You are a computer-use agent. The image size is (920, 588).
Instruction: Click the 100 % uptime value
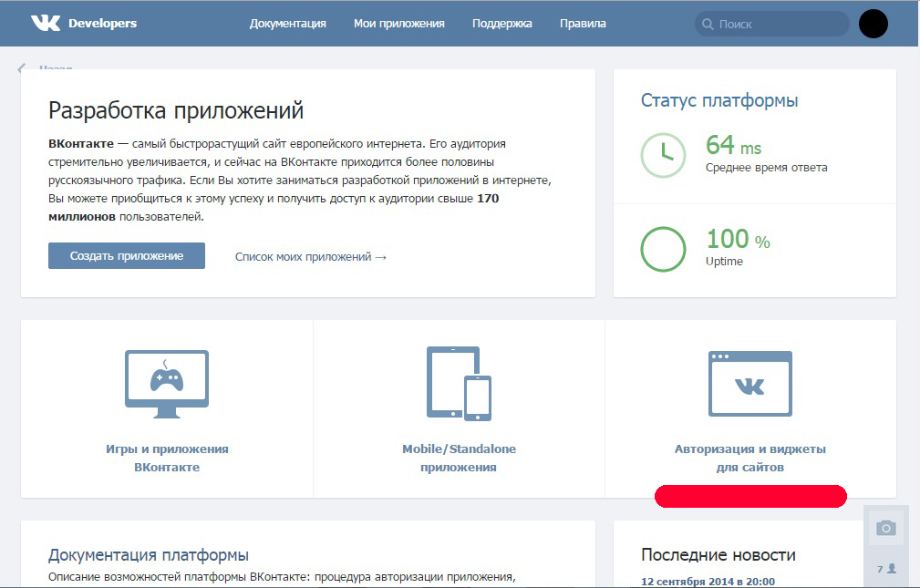click(739, 239)
